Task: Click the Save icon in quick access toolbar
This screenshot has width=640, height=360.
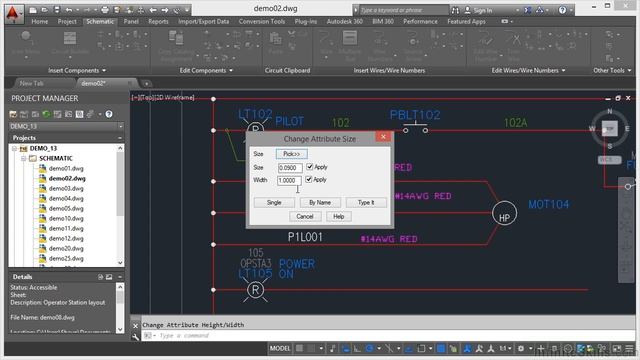Action: pyautogui.click(x=56, y=10)
